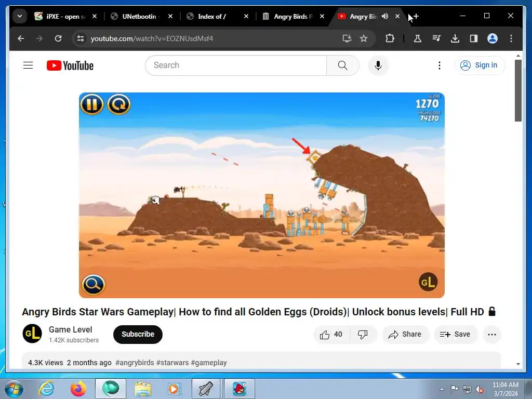
Task: Open the clock showing 11:04 AM
Action: click(x=505, y=389)
